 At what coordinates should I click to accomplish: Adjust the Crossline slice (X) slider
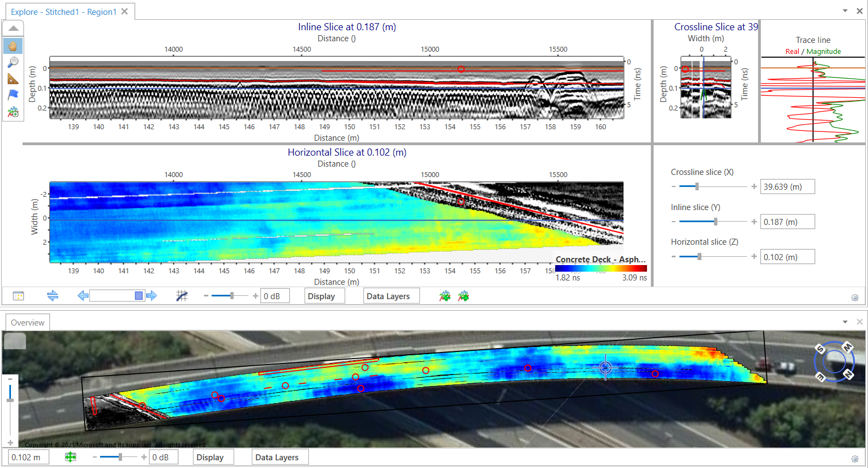pos(697,186)
